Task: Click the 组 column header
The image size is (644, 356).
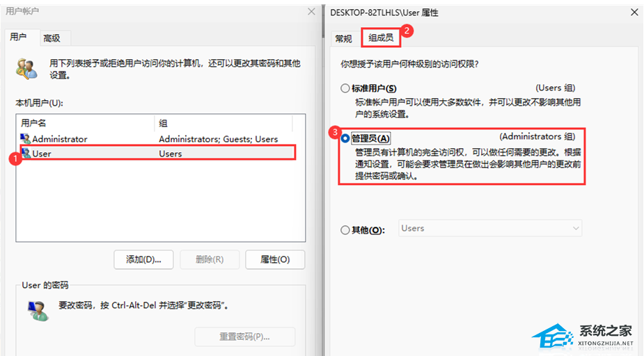Action: [x=223, y=123]
